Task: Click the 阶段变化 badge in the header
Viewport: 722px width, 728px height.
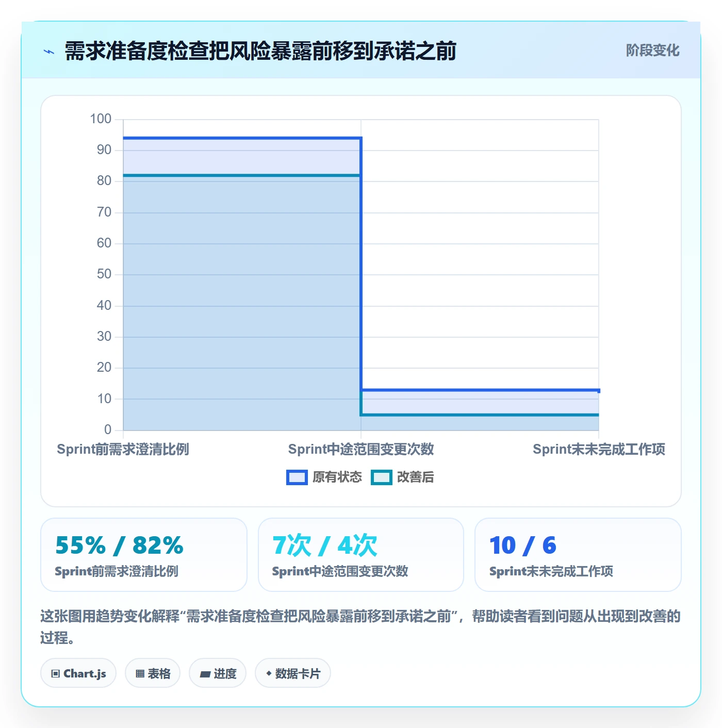Action: pyautogui.click(x=652, y=51)
